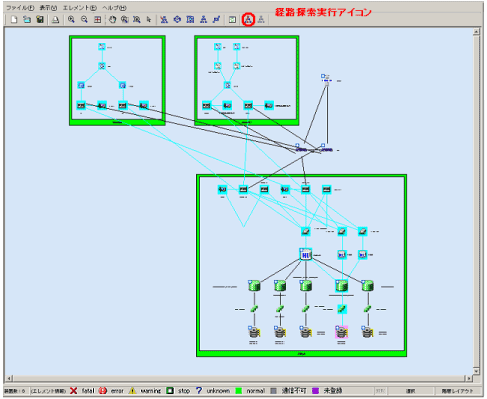Click the horizontal scrollbar left arrow
Screen dimensions: 487x399
pos(9,378)
